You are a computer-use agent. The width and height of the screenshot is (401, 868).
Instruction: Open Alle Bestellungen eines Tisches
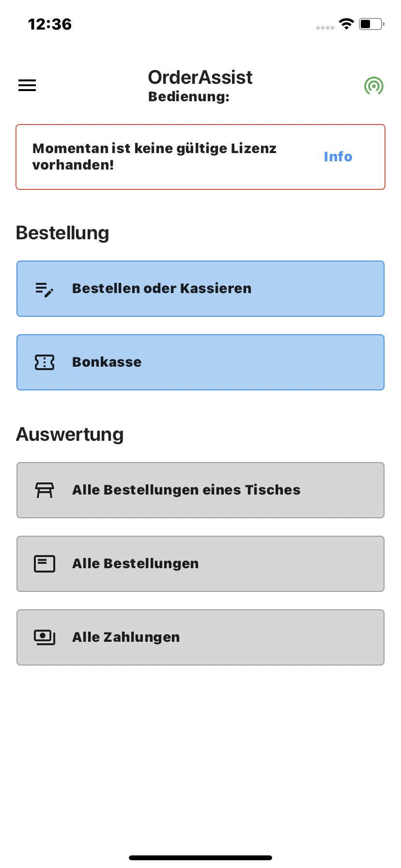(200, 490)
